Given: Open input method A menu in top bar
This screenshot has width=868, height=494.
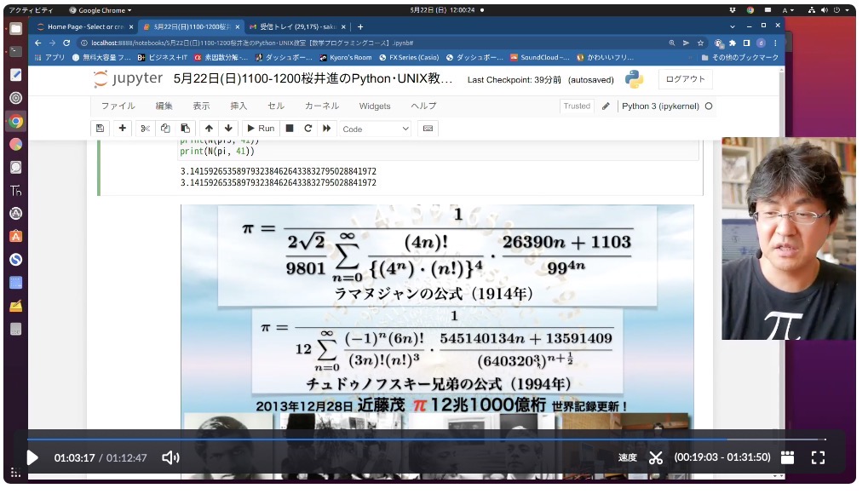Looking at the screenshot, I should pyautogui.click(x=788, y=10).
